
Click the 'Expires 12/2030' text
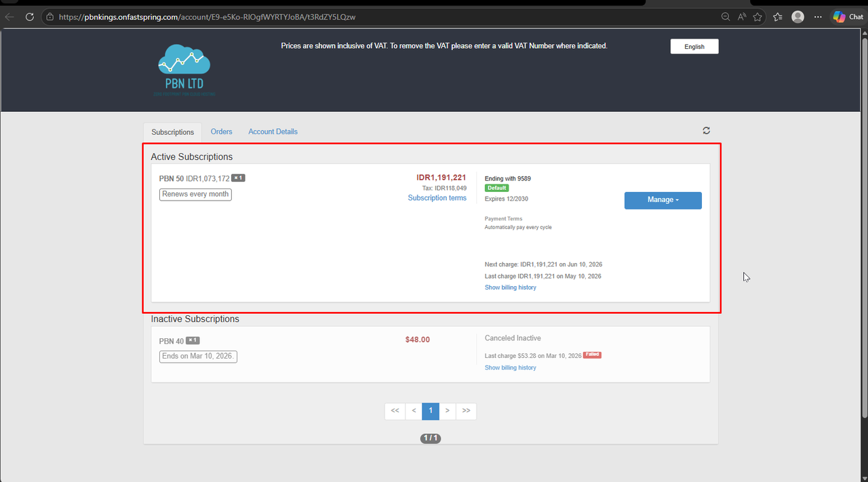tap(507, 199)
